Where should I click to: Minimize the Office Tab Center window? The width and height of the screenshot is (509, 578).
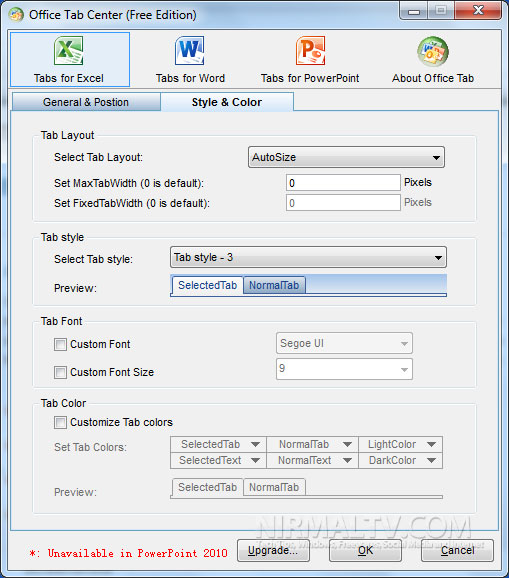414,11
